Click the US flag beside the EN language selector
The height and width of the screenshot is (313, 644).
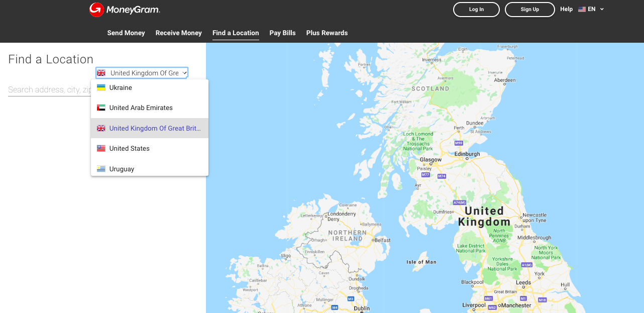pos(582,9)
